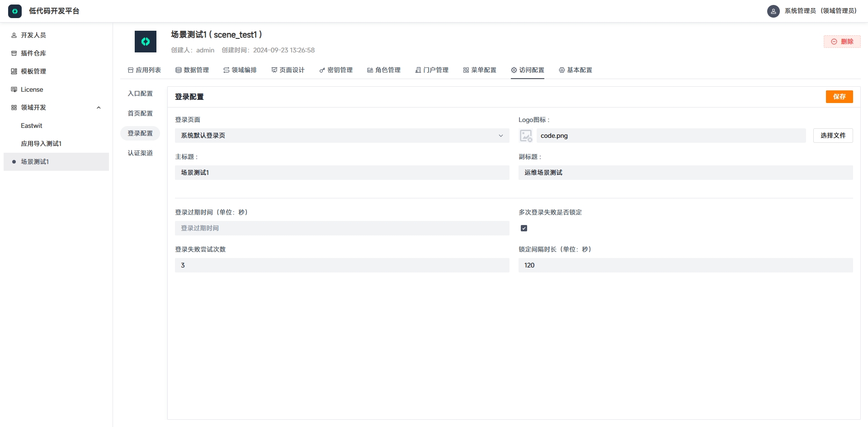The image size is (868, 427).
Task: Focus the 主标题 input field
Action: tap(342, 173)
